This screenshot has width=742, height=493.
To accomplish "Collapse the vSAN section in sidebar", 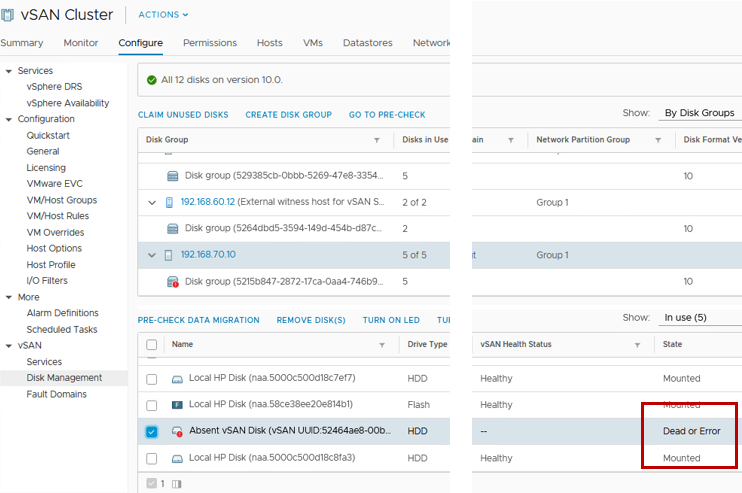I will click(x=9, y=346).
